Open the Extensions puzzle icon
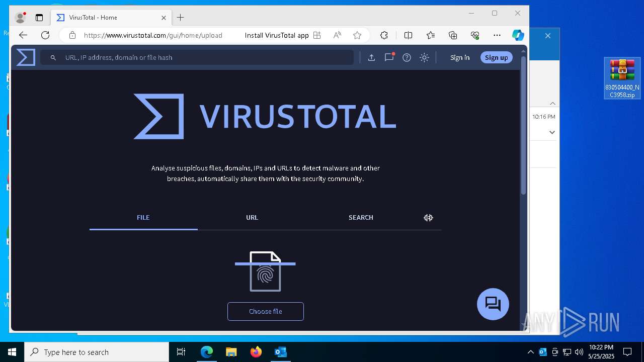This screenshot has width=644, height=362. (x=384, y=35)
